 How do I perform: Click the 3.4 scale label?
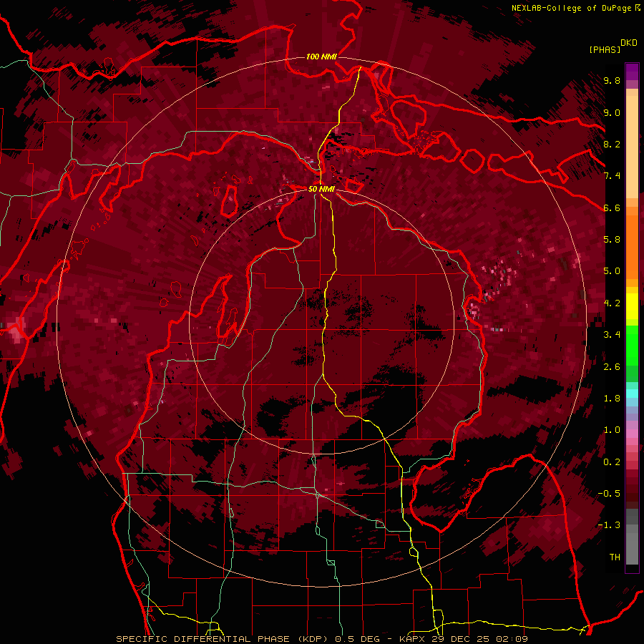pyautogui.click(x=612, y=335)
